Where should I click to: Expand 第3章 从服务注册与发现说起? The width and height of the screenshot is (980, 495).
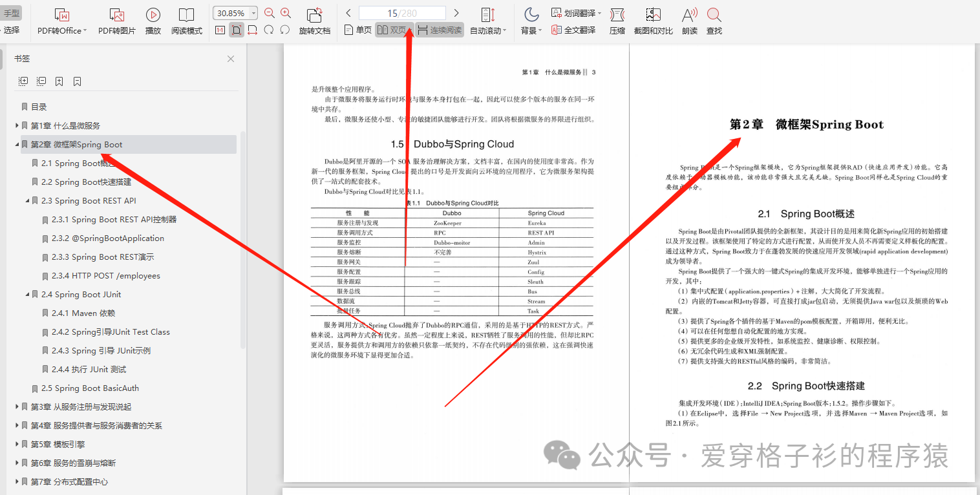(x=17, y=407)
